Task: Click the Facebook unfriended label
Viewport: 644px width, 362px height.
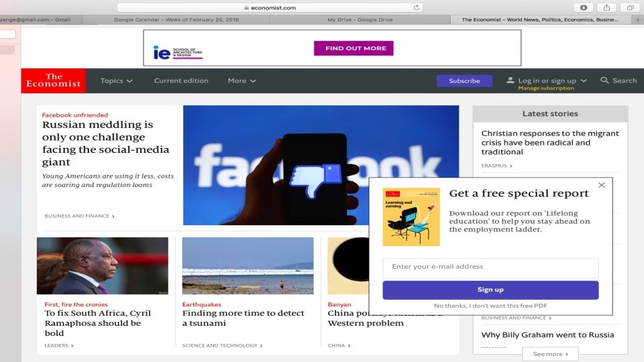Action: (74, 115)
